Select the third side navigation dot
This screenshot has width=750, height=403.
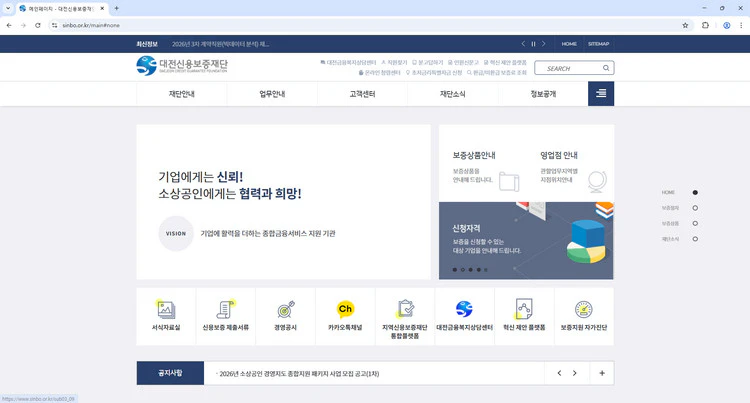(695, 223)
